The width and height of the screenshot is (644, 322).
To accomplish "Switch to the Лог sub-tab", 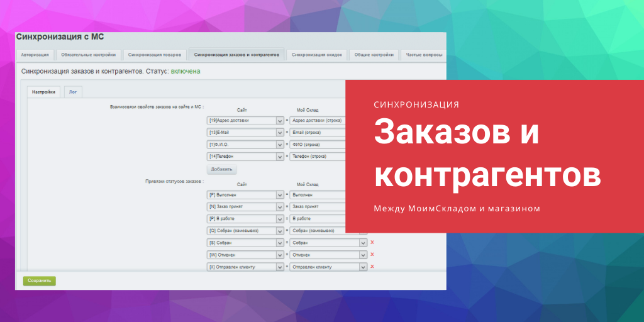I will coord(74,92).
